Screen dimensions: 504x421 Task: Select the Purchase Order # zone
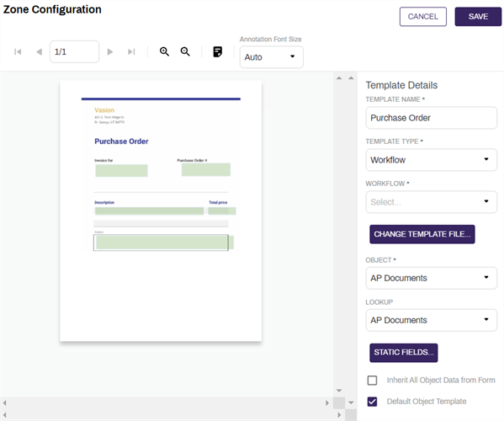tap(206, 169)
